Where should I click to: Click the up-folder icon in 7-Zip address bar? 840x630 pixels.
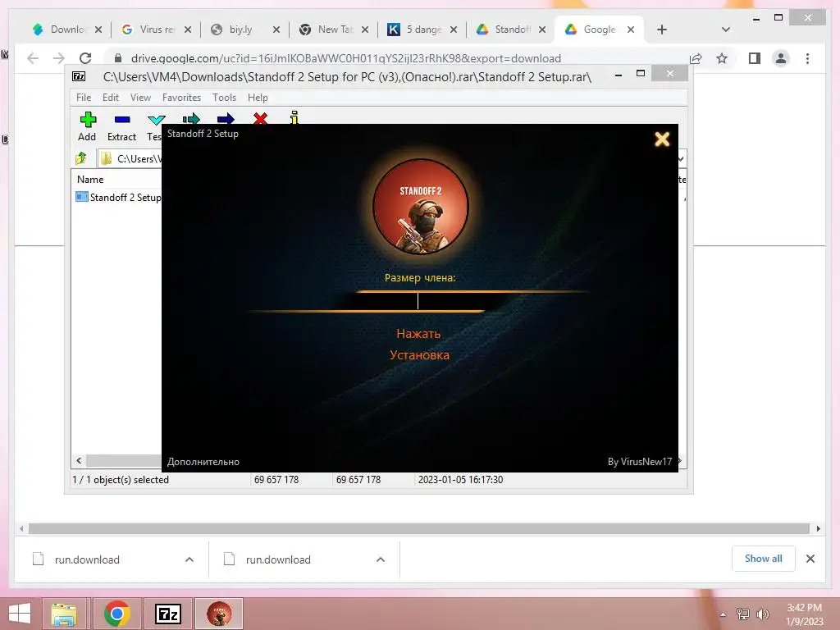coord(81,158)
